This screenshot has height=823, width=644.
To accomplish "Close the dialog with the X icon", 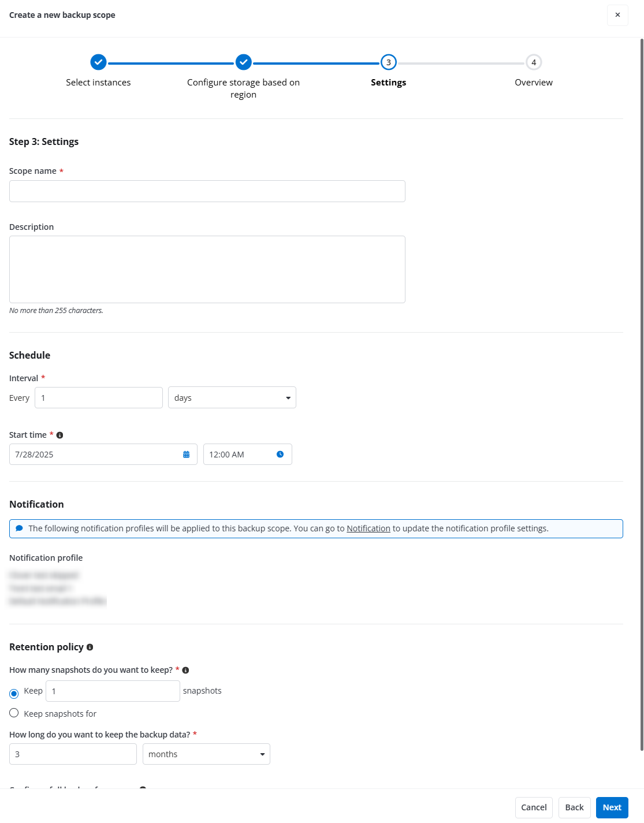I will 617,15.
